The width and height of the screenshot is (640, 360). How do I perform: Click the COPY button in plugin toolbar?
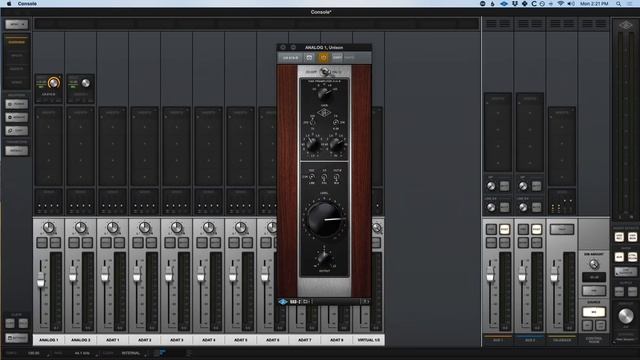point(337,58)
